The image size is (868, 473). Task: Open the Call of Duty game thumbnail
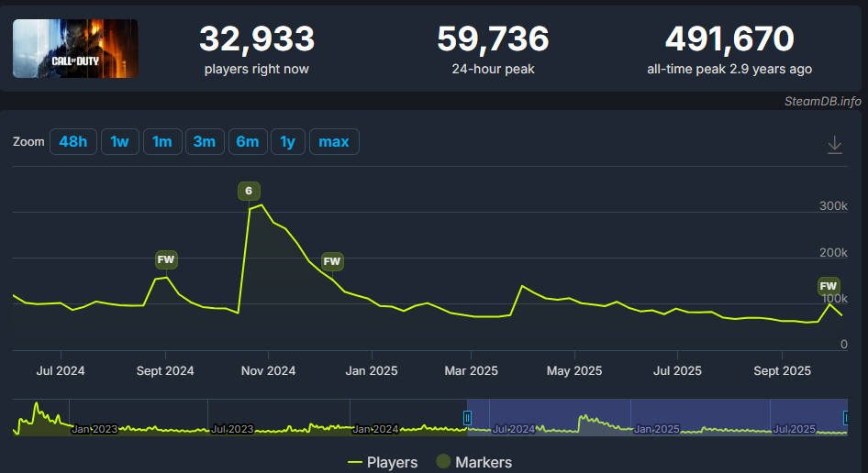point(75,49)
